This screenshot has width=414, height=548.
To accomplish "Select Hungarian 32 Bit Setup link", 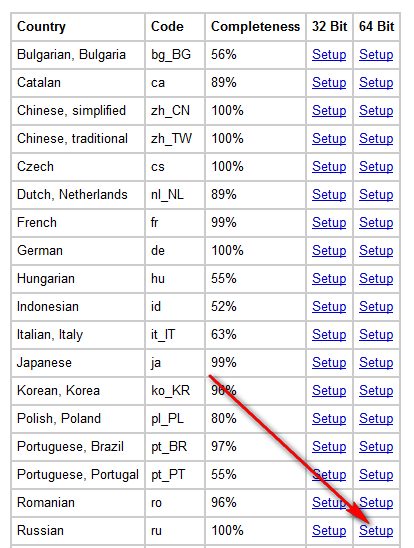I will tap(329, 279).
